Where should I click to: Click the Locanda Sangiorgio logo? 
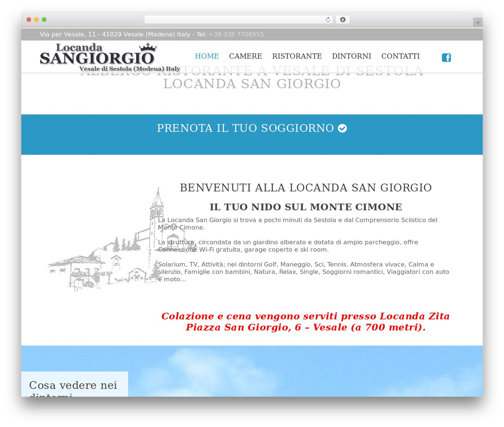coord(110,58)
